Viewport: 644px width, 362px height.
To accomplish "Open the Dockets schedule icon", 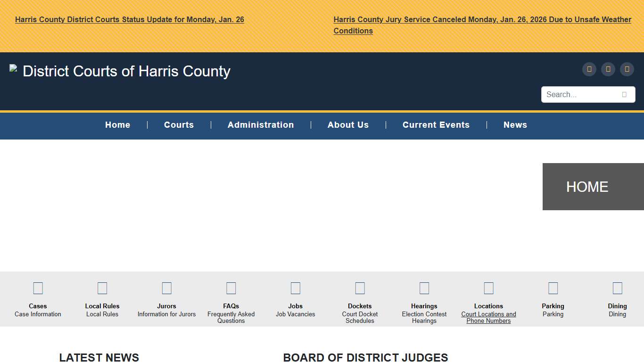I will click(x=360, y=288).
